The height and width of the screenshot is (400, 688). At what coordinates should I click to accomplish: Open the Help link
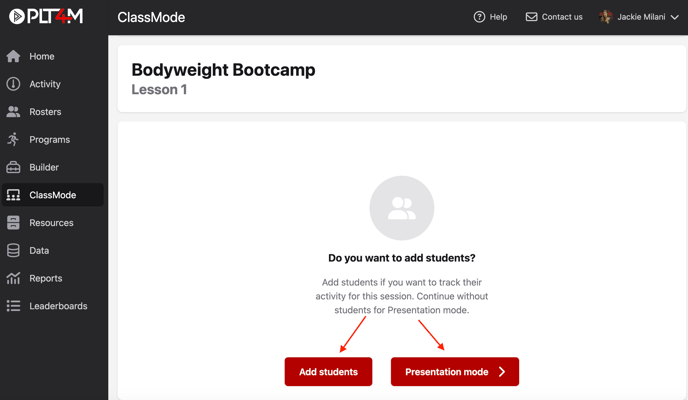[490, 17]
